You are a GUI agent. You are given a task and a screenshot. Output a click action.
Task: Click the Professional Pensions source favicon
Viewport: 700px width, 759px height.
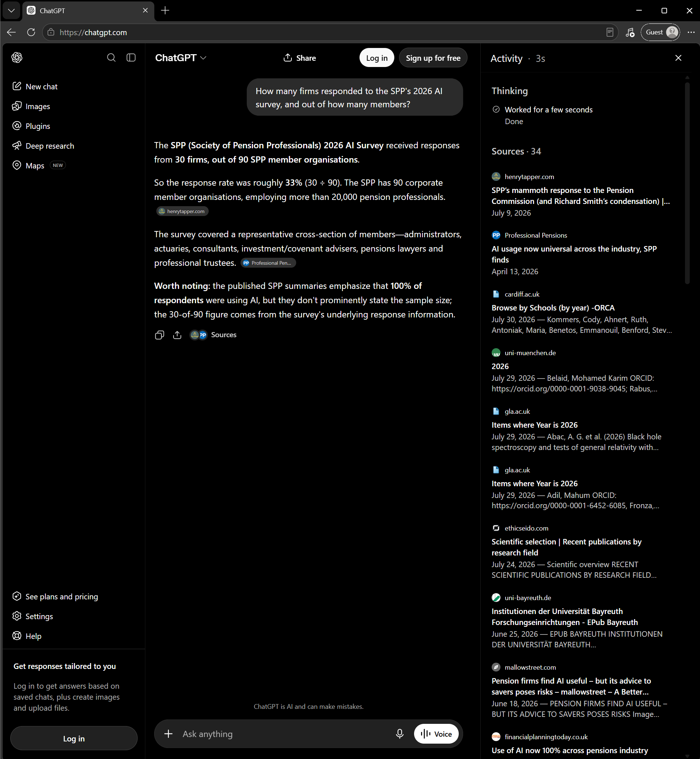point(496,235)
